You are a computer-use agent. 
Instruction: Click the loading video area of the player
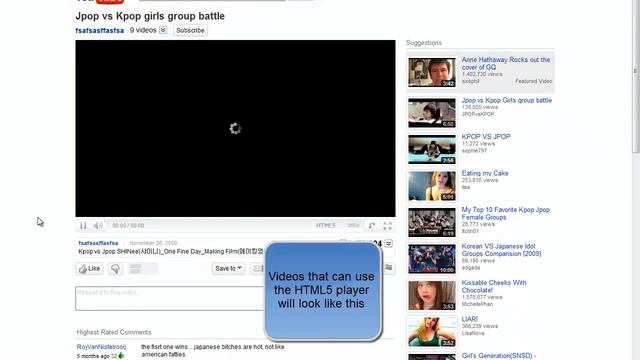(235, 129)
